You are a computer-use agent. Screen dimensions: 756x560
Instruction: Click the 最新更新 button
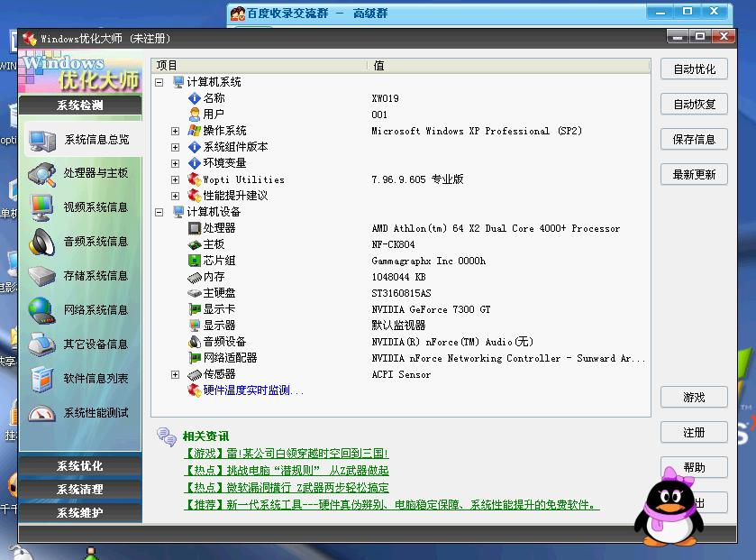coord(694,175)
